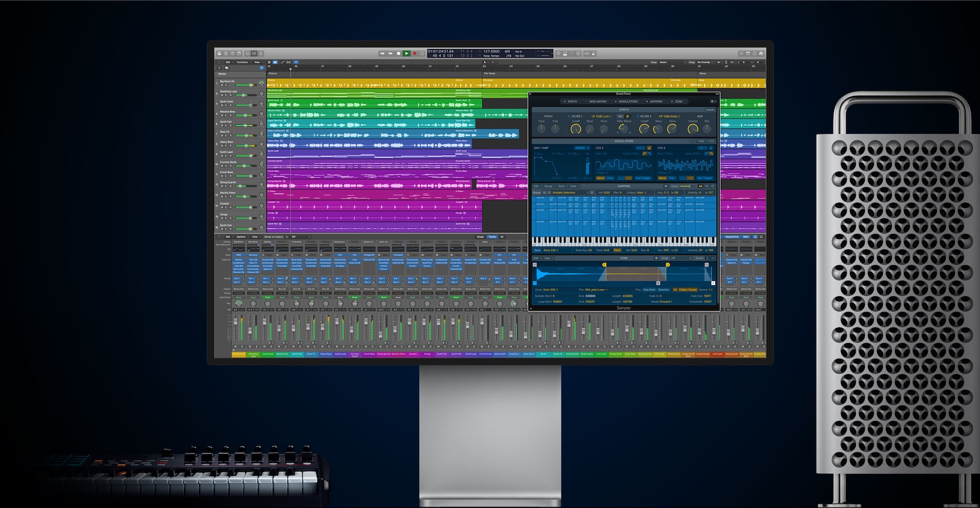This screenshot has width=980, height=508.
Task: Enable the Filter 1 power toggle
Action: [x=569, y=116]
